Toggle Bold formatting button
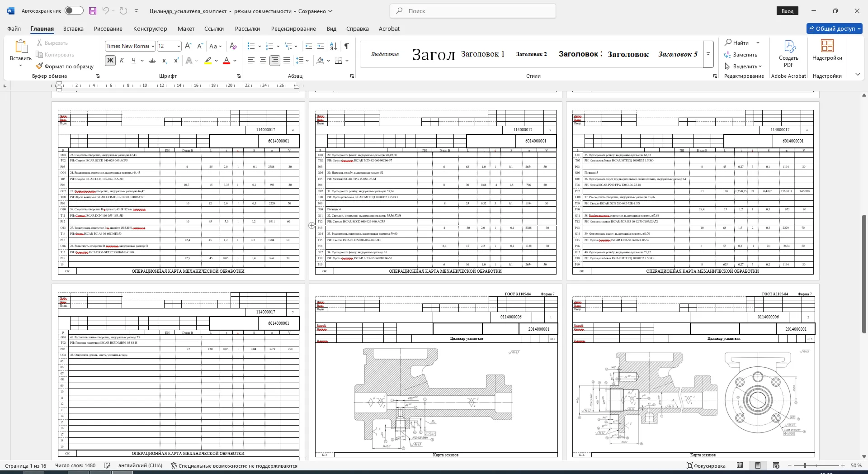Viewport: 868px width, 474px height. [110, 61]
